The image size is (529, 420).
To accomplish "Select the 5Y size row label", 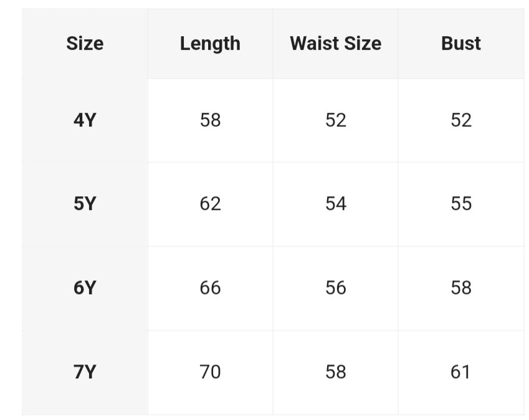I will [85, 204].
